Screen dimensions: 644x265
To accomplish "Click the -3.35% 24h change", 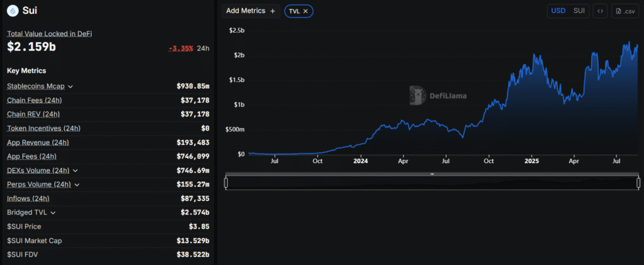I will point(180,48).
